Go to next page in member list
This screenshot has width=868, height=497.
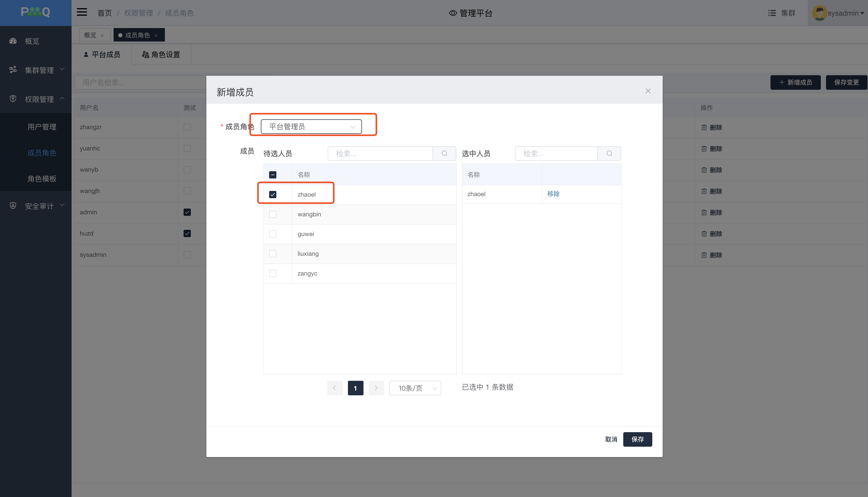[x=376, y=388]
